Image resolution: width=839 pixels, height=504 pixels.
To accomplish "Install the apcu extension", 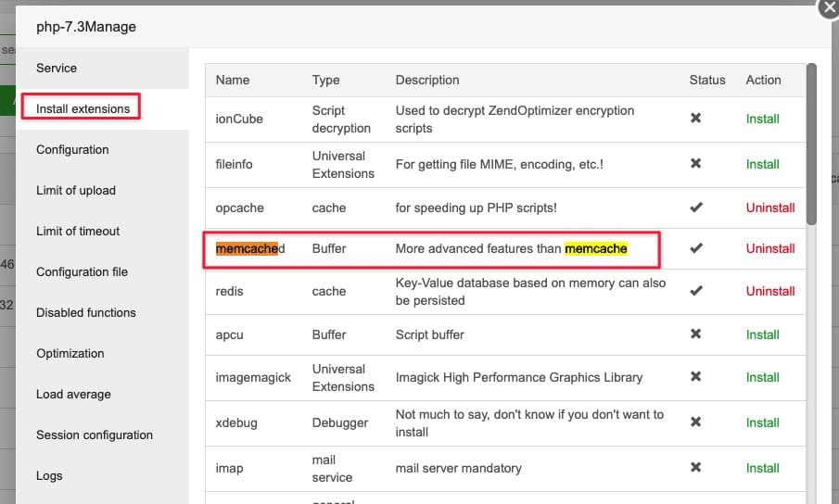I will click(x=762, y=334).
